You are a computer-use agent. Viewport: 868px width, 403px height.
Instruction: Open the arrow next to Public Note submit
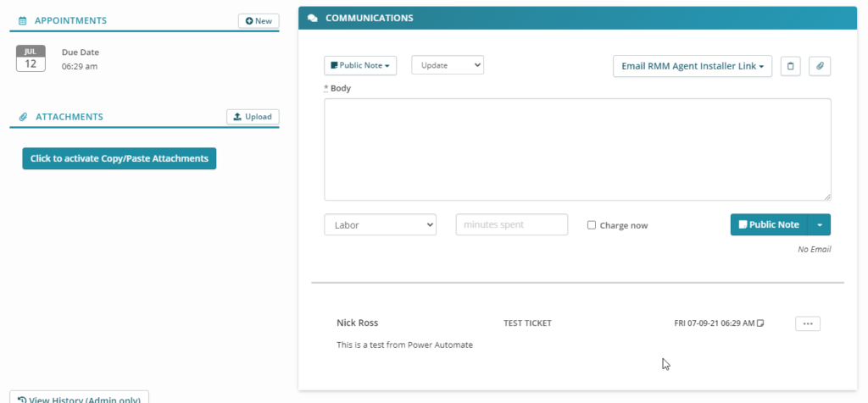820,224
